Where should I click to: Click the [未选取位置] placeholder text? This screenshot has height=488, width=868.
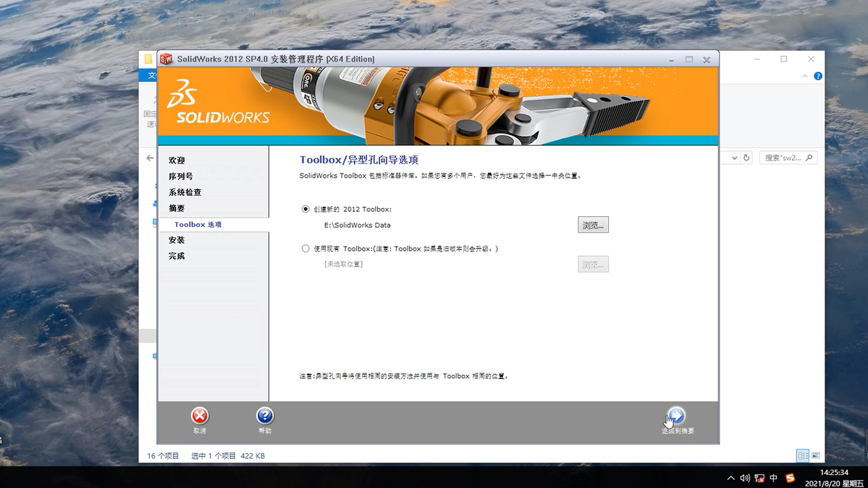[x=343, y=264]
